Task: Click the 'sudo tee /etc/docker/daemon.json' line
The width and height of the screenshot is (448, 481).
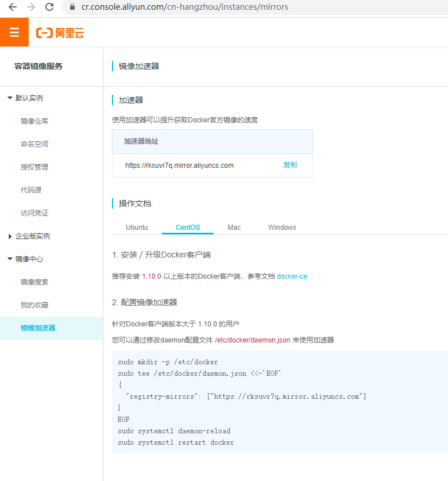Action: 199,374
